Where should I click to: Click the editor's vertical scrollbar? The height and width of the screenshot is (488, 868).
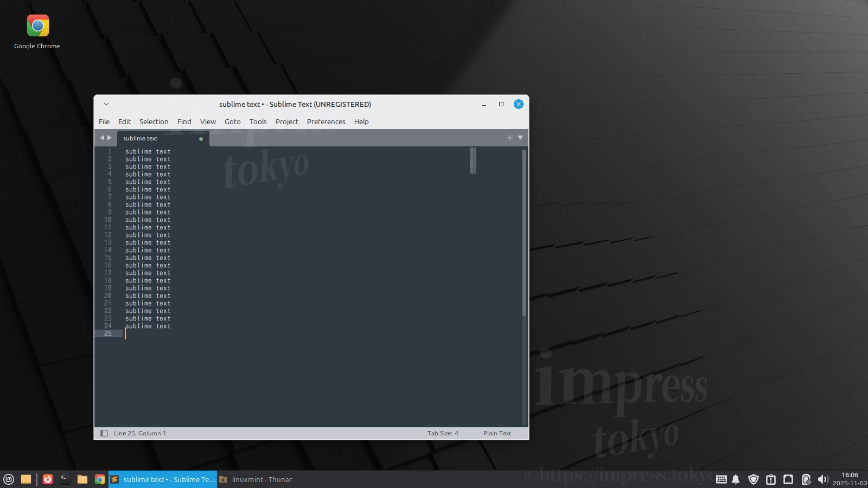point(524,233)
